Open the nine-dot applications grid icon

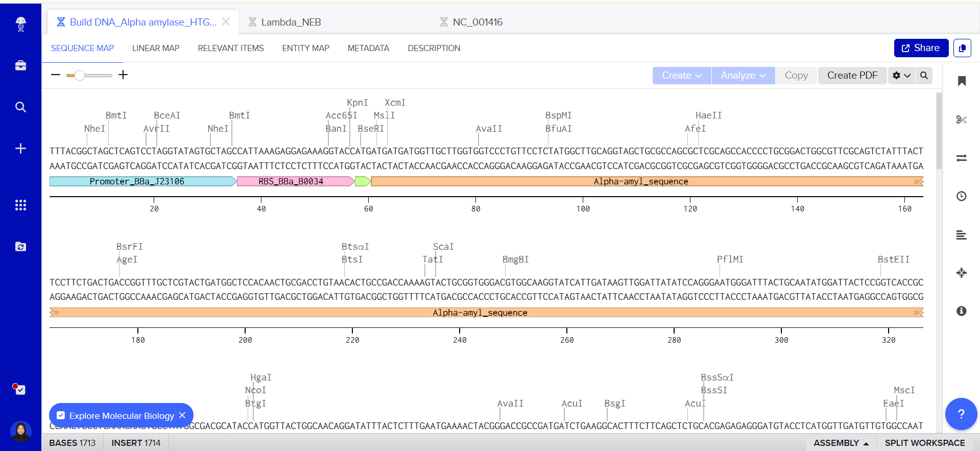(20, 205)
